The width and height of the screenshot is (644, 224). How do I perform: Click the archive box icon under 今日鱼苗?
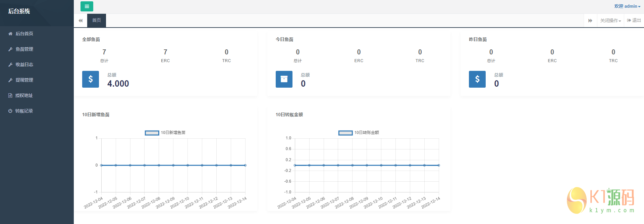(x=284, y=79)
